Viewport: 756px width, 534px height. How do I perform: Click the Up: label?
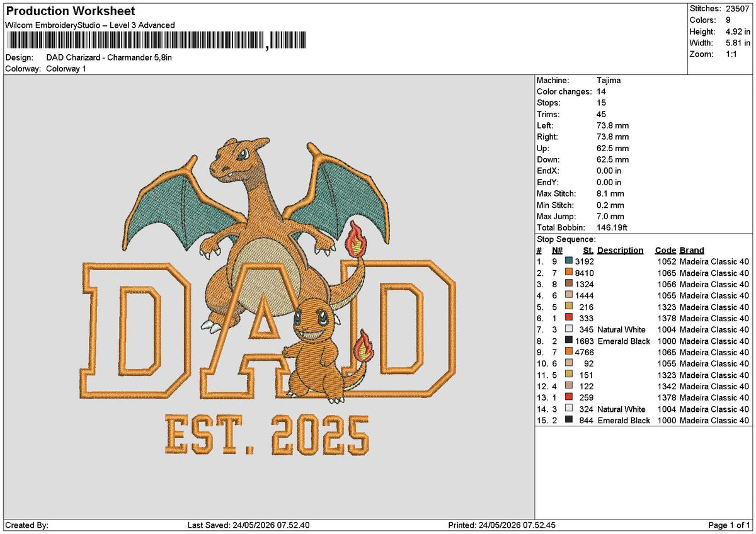[x=543, y=149]
